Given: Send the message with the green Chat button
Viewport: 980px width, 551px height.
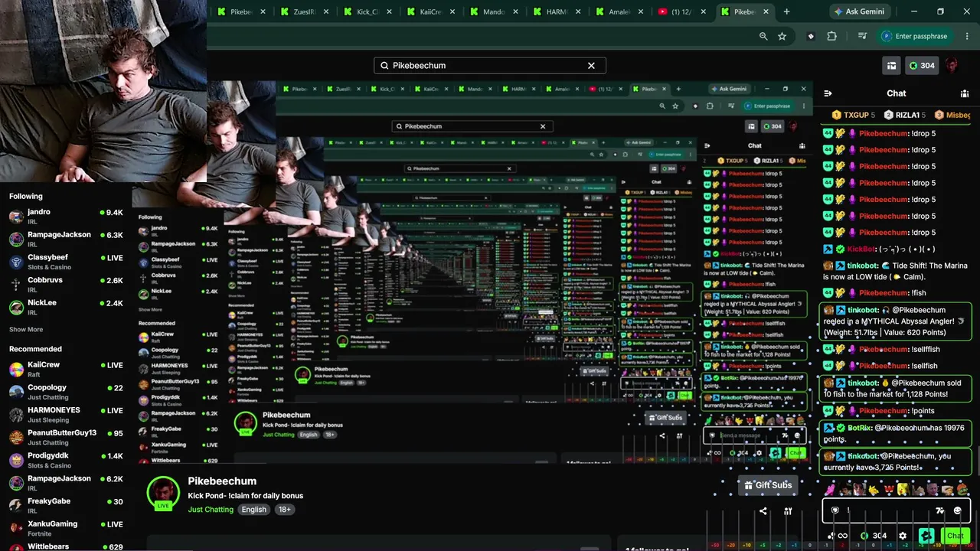Looking at the screenshot, I should (955, 536).
